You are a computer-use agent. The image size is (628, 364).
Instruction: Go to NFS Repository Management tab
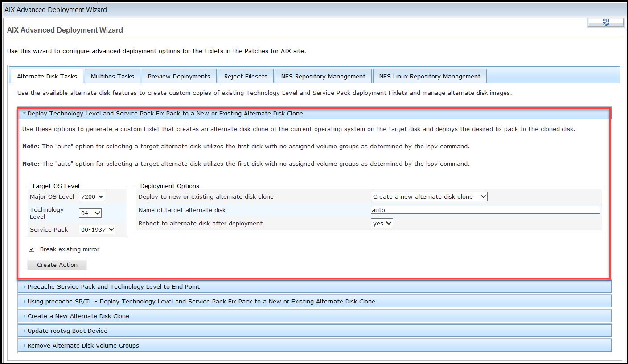pyautogui.click(x=323, y=76)
